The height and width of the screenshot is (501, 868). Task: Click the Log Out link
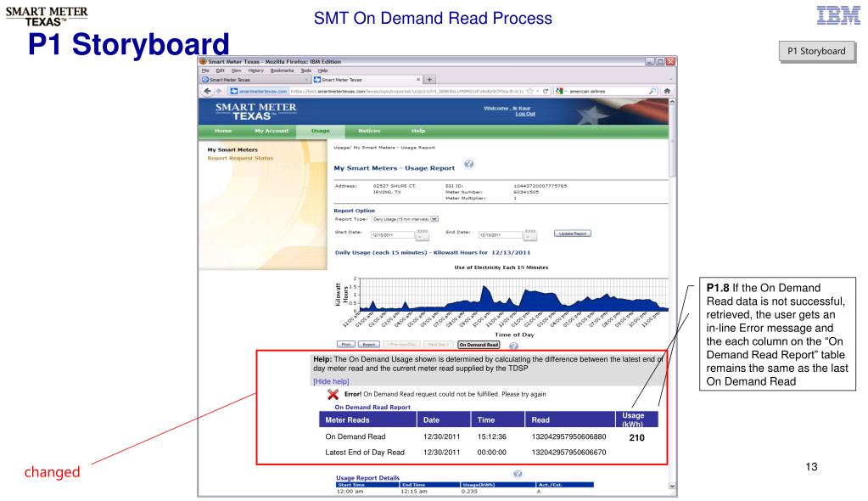click(x=525, y=114)
